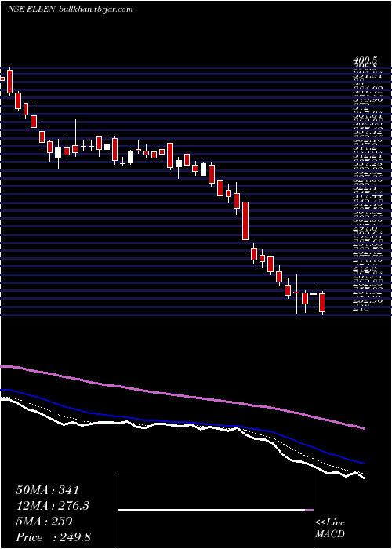Click the NSE ELLEN chart title
Screen dimensions: 392x549
31,9
